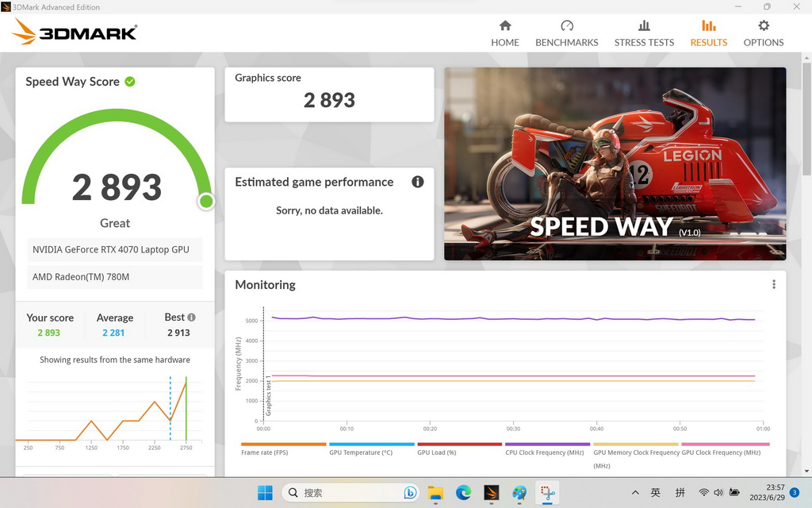Click the vertical scrollbar of the results page

click(x=806, y=119)
